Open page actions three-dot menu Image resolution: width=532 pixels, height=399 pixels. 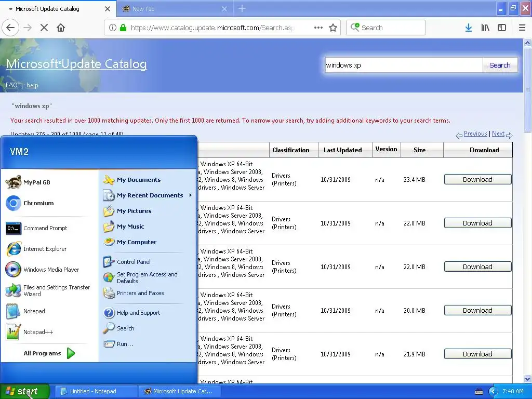[318, 28]
